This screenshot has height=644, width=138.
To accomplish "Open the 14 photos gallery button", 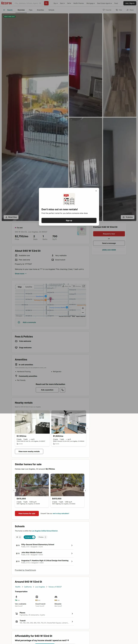I will [x=128, y=217].
